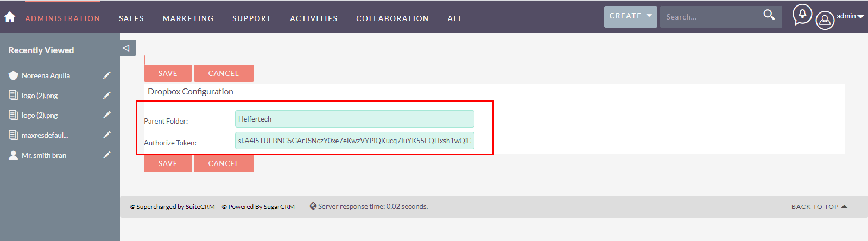Open the ALL modules menu
The height and width of the screenshot is (241, 868).
point(455,18)
